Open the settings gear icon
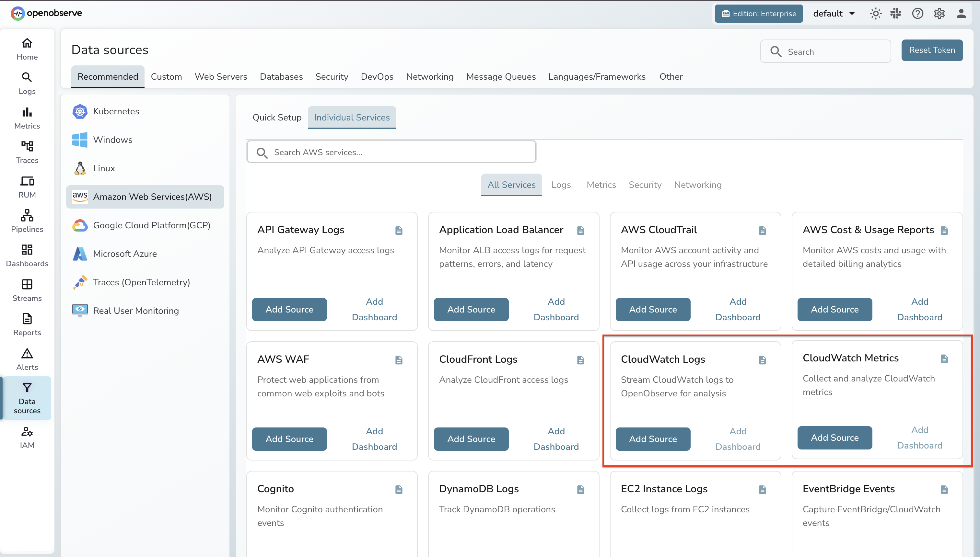Screen dimensions: 980x557 click(x=939, y=13)
